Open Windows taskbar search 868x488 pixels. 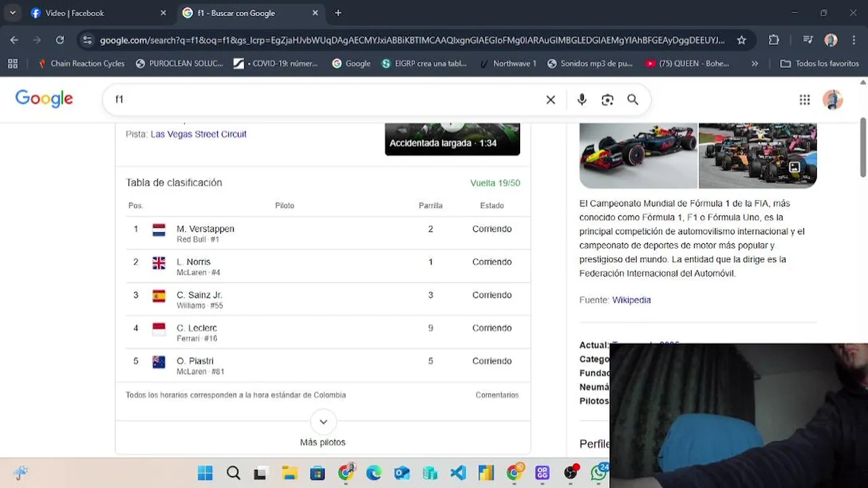coord(233,473)
